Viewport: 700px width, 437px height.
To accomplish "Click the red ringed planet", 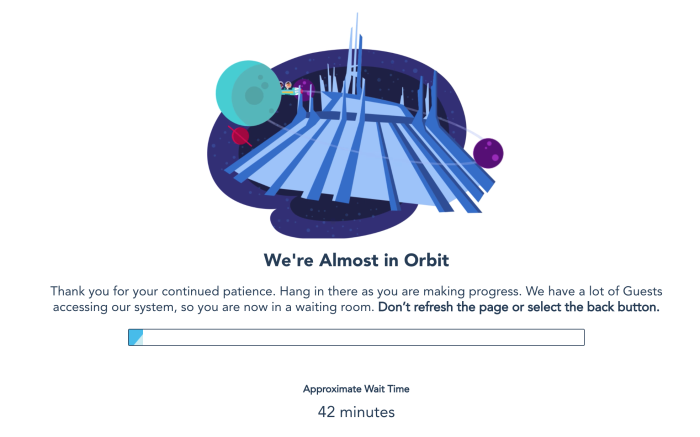I will coord(240,136).
